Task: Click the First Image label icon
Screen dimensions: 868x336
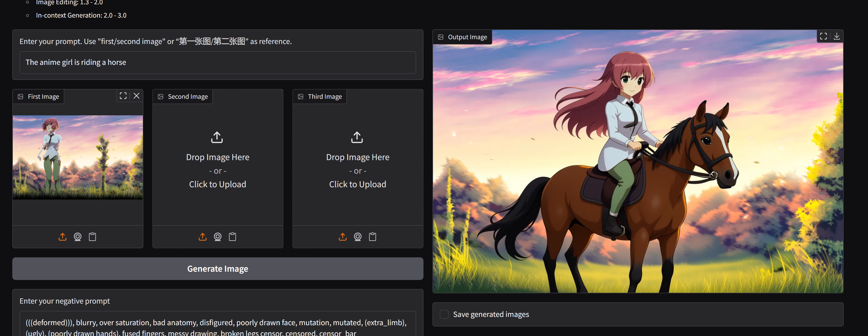Action: click(x=21, y=97)
